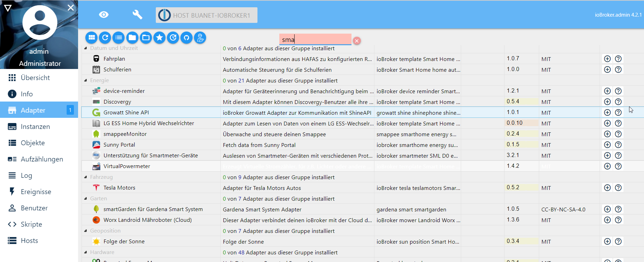Expand all groups with open-folder icon

[x=146, y=37]
